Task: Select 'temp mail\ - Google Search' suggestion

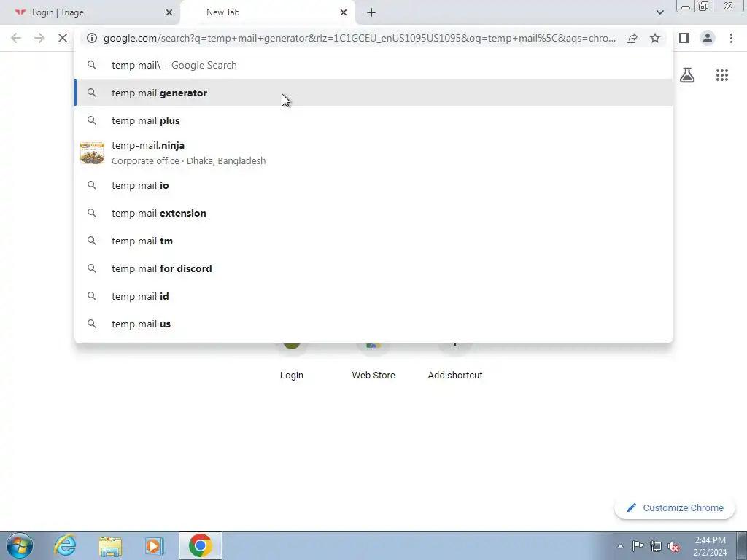Action: 373,65
